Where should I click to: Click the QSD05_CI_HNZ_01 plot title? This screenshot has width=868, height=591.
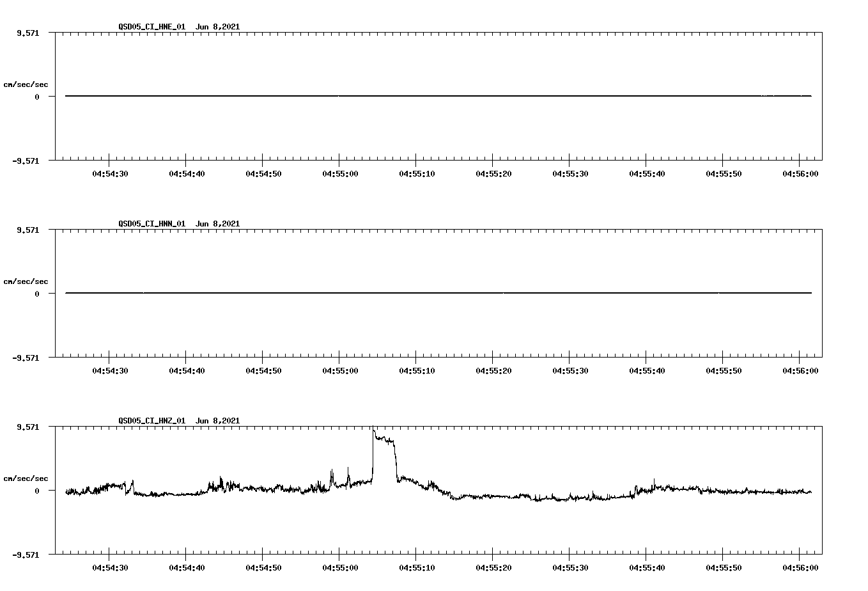click(179, 421)
